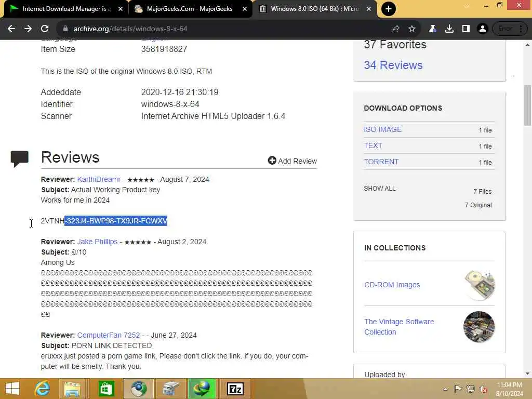Click the scrollbar down arrow
This screenshot has width=532, height=399.
(x=528, y=374)
